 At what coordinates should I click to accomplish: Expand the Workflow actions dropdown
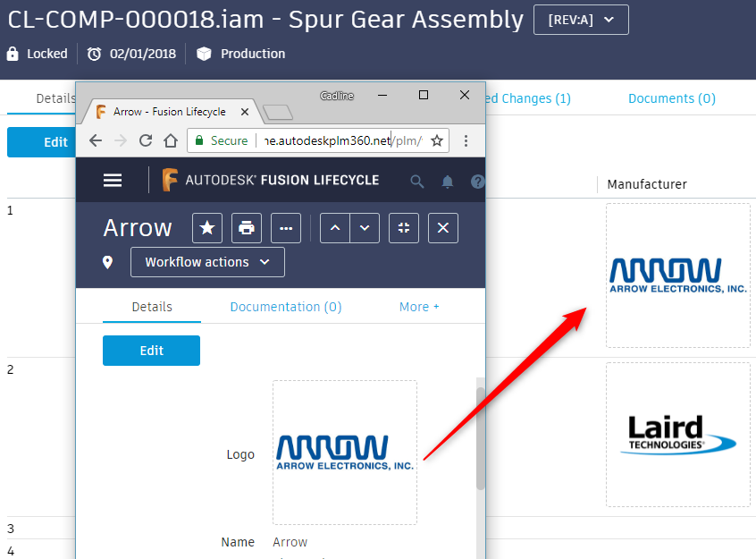click(207, 262)
